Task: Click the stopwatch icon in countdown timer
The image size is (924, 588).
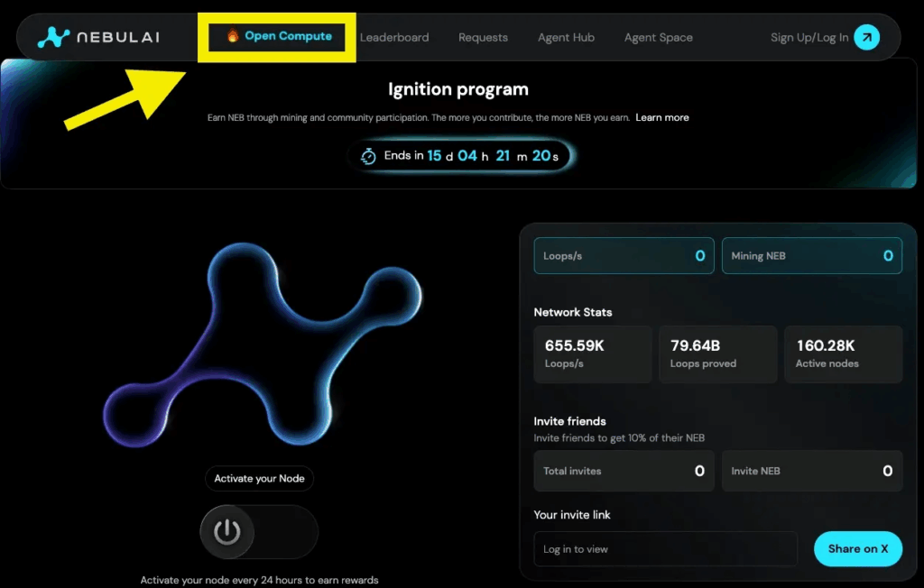Action: pyautogui.click(x=368, y=156)
